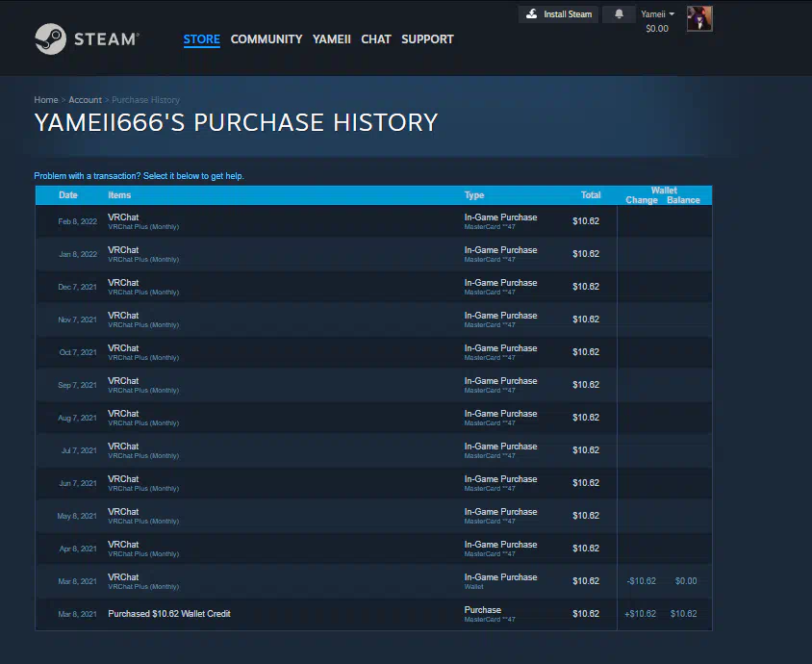Click the 'Wallet' payment type text

pos(474,587)
